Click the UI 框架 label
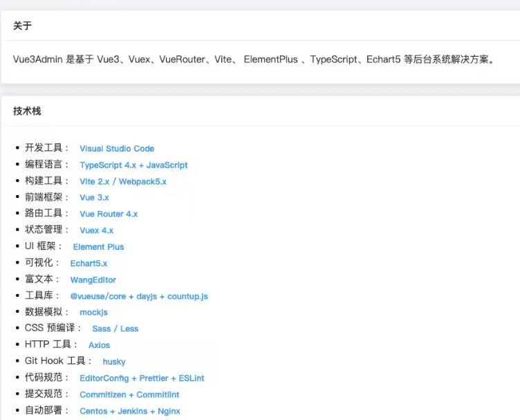The width and height of the screenshot is (520, 420). [x=43, y=246]
